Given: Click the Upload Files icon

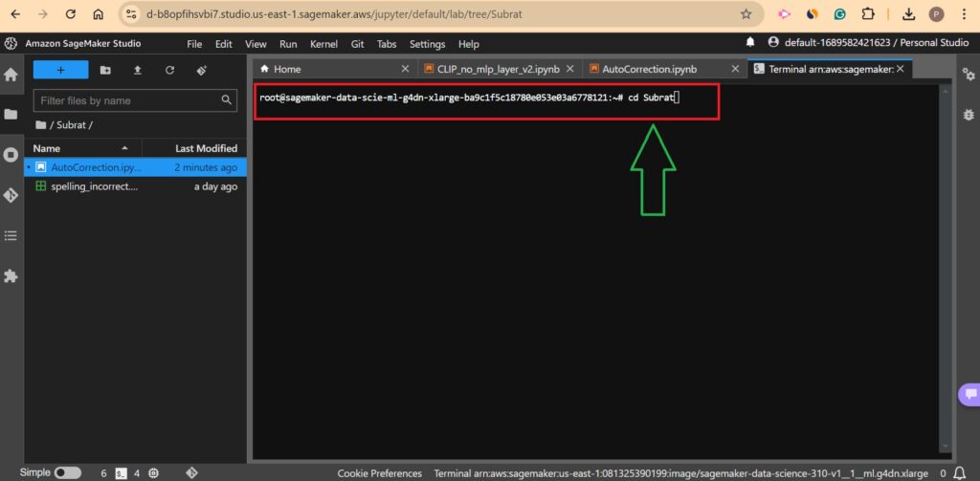Looking at the screenshot, I should coord(137,70).
